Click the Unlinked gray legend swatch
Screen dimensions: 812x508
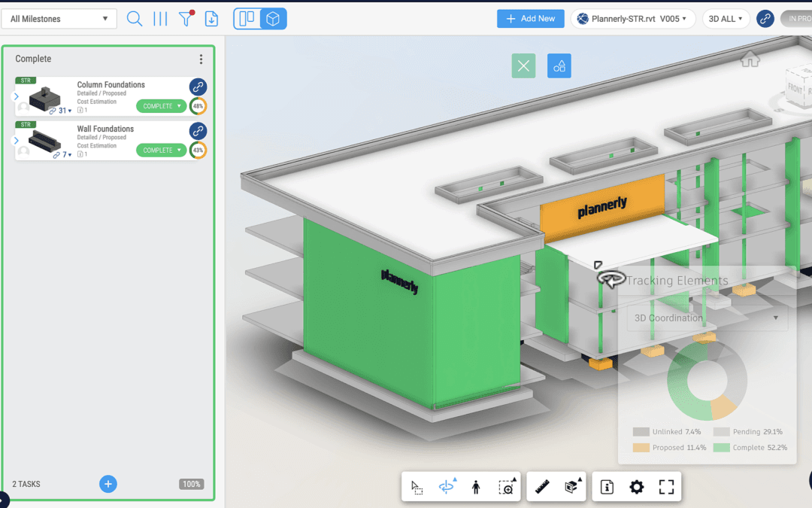pyautogui.click(x=641, y=432)
